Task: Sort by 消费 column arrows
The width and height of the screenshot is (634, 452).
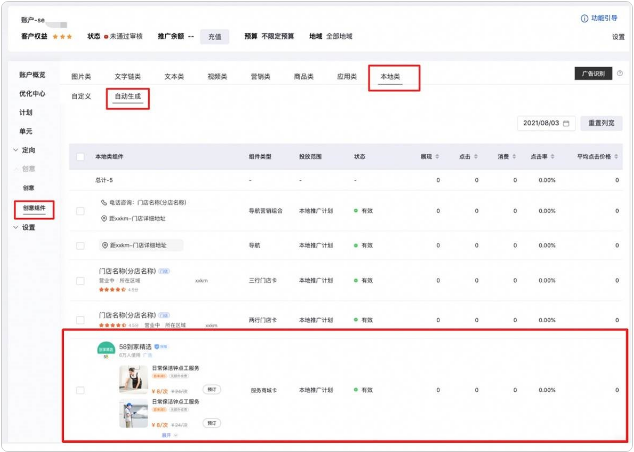Action: [x=515, y=157]
